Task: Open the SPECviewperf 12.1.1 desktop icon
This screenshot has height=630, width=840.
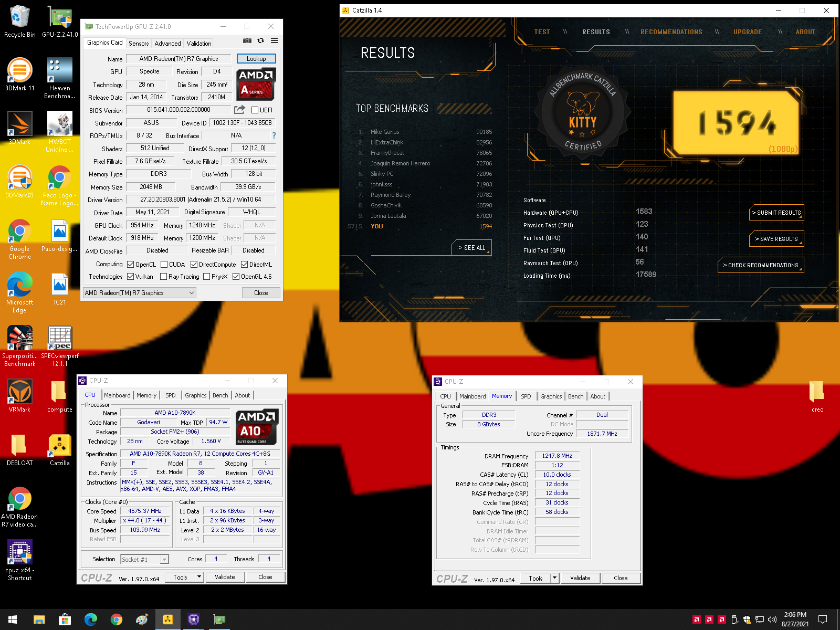Action: coord(60,346)
